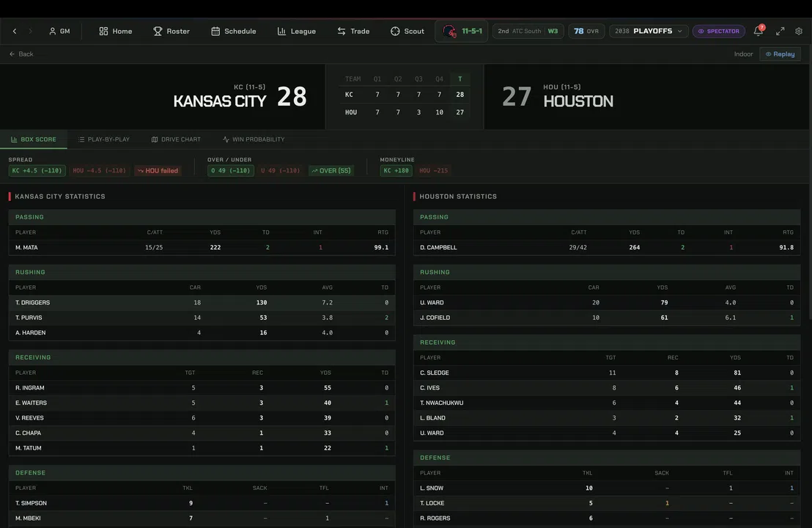
Task: Select rusher T. Driggers
Action: point(202,302)
